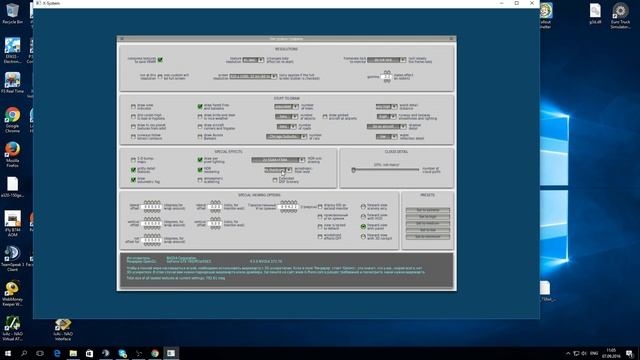Toggle compress textures to save VRAM checkbox
Viewport: 640px width, 360px height.
[x=160, y=60]
